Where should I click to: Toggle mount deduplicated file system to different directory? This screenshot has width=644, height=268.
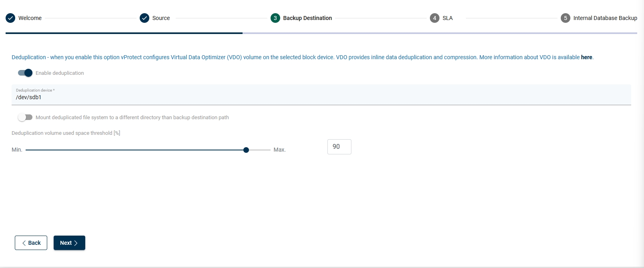(25, 117)
